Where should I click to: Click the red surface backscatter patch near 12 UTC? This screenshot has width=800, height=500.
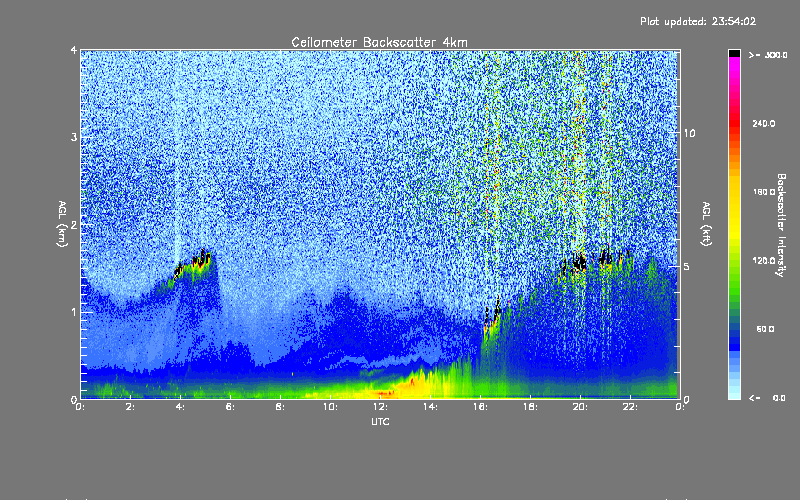pyautogui.click(x=384, y=393)
